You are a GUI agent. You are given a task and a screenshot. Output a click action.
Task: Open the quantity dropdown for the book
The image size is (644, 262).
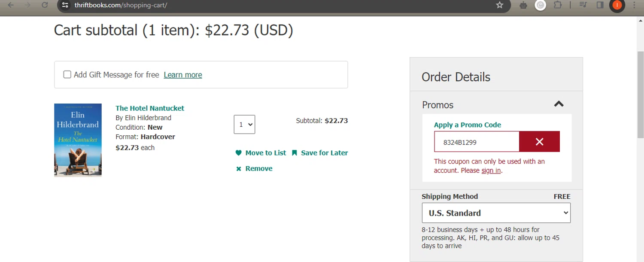(x=244, y=125)
